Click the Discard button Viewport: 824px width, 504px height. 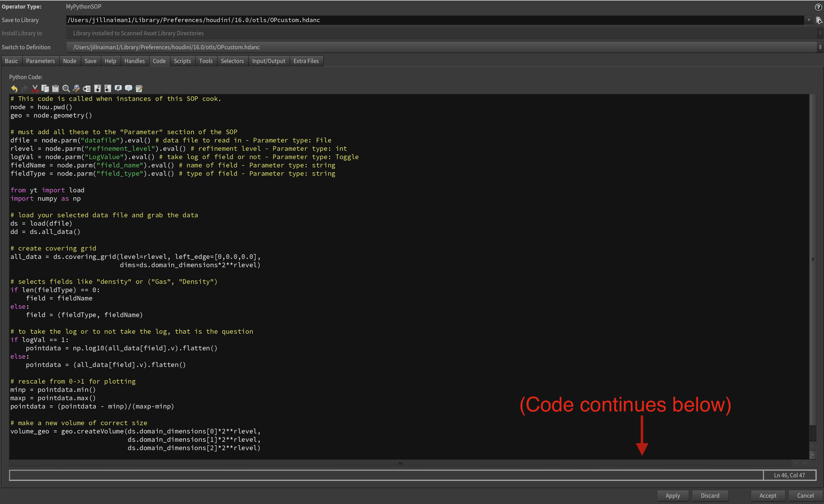pos(710,496)
